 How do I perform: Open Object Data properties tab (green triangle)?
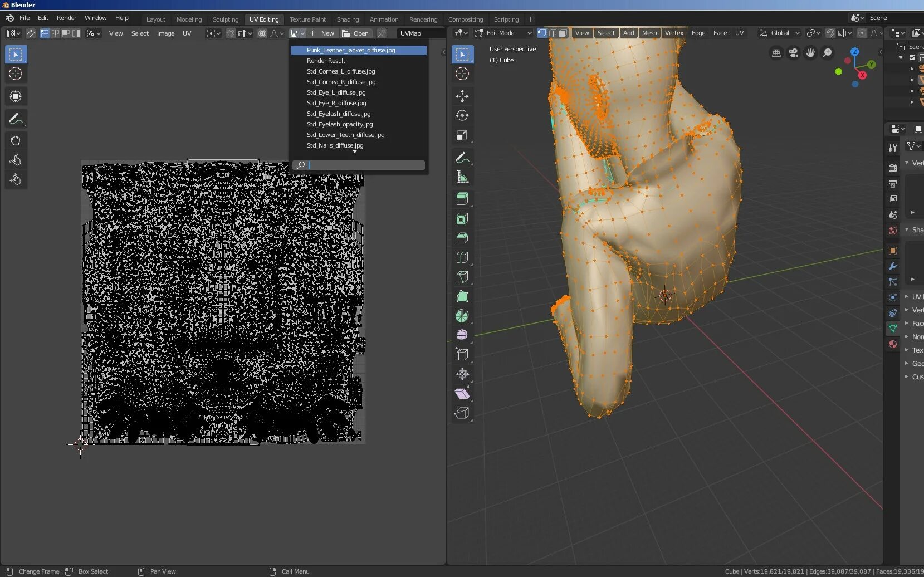coord(893,329)
